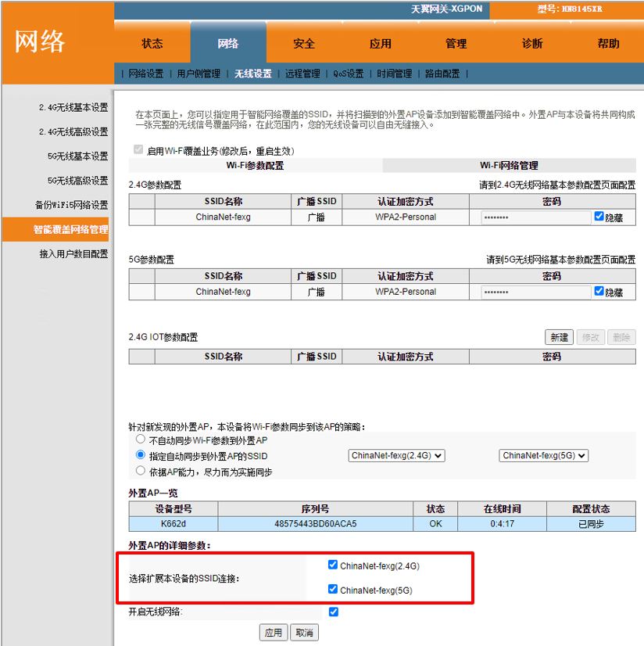644x646 pixels.
Task: Click online time 0:4:17 cell
Action: (x=502, y=524)
